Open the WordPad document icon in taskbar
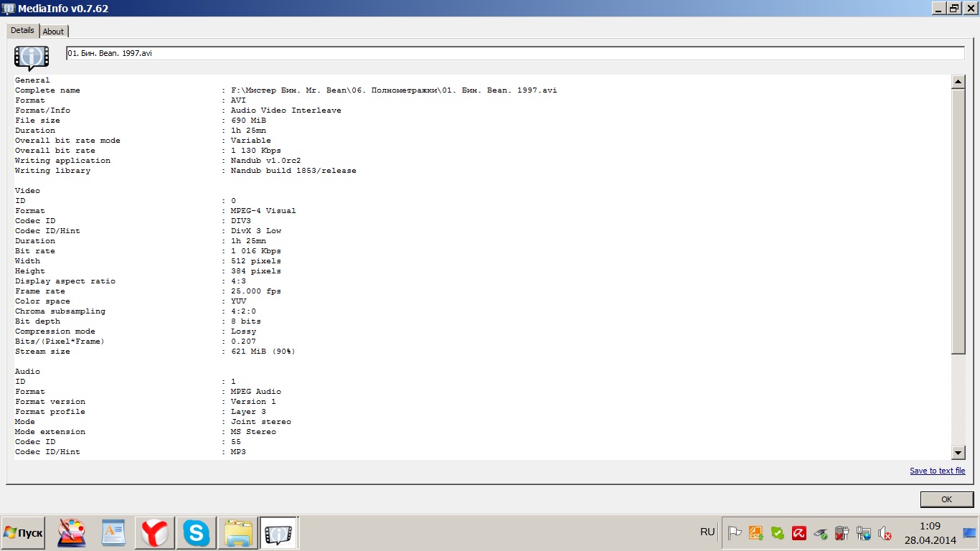 tap(113, 533)
